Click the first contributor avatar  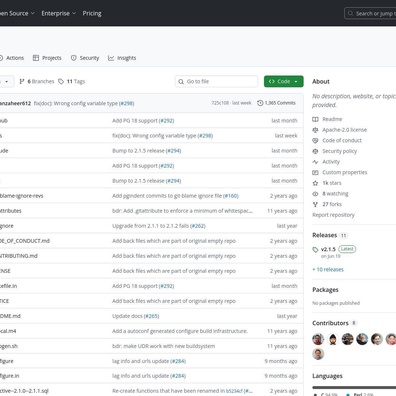(x=318, y=339)
